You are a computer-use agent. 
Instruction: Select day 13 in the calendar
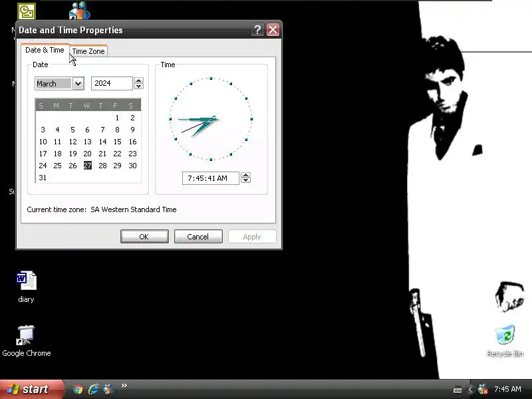[x=88, y=142]
